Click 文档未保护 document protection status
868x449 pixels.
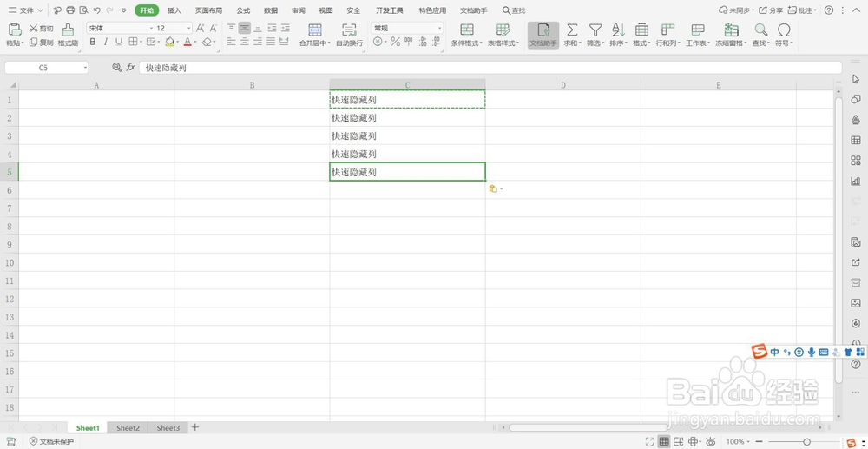point(51,441)
